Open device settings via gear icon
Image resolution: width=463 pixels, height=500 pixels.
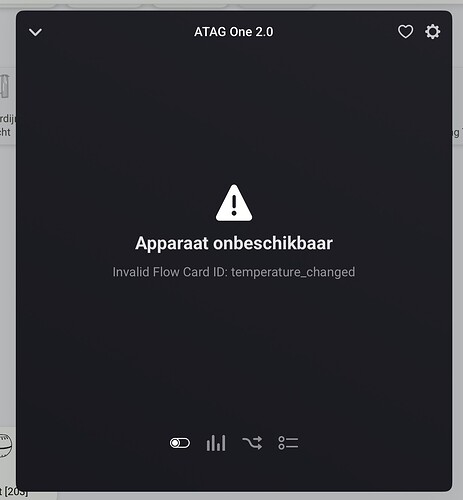432,32
